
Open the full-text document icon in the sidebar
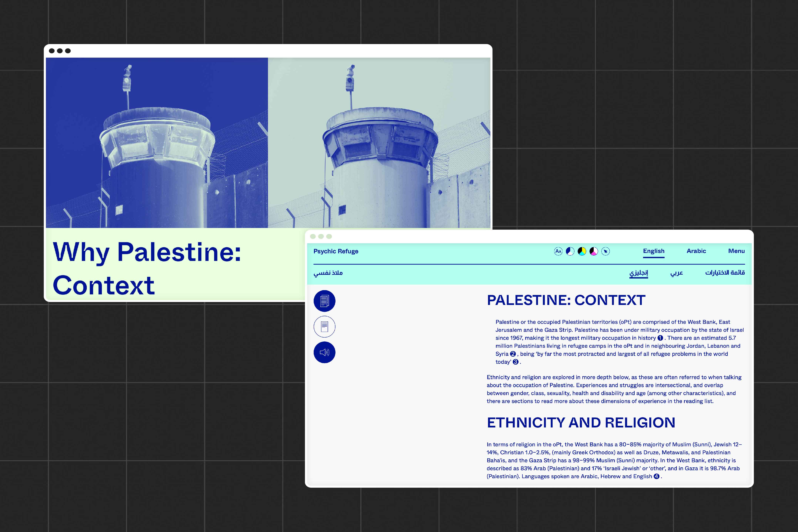coord(325,301)
